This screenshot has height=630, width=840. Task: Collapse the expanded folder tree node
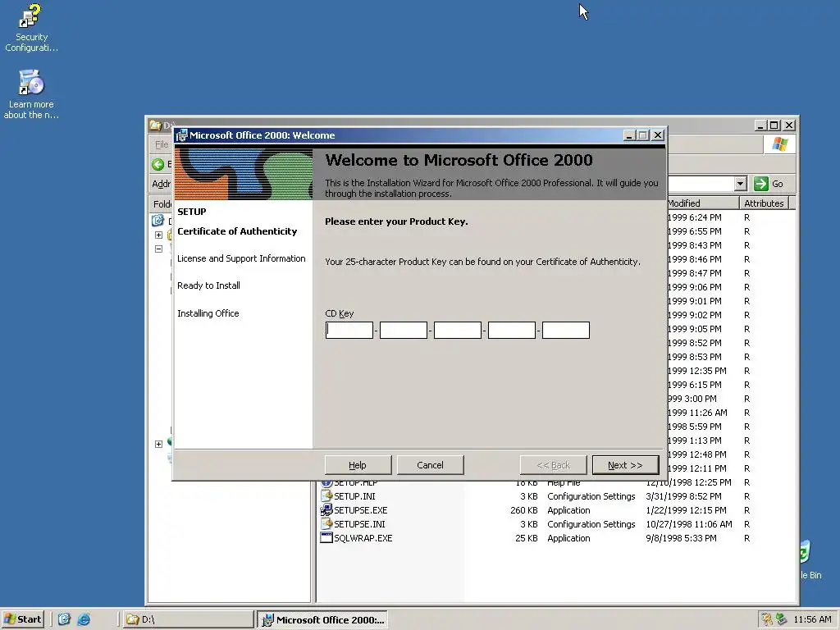point(158,249)
